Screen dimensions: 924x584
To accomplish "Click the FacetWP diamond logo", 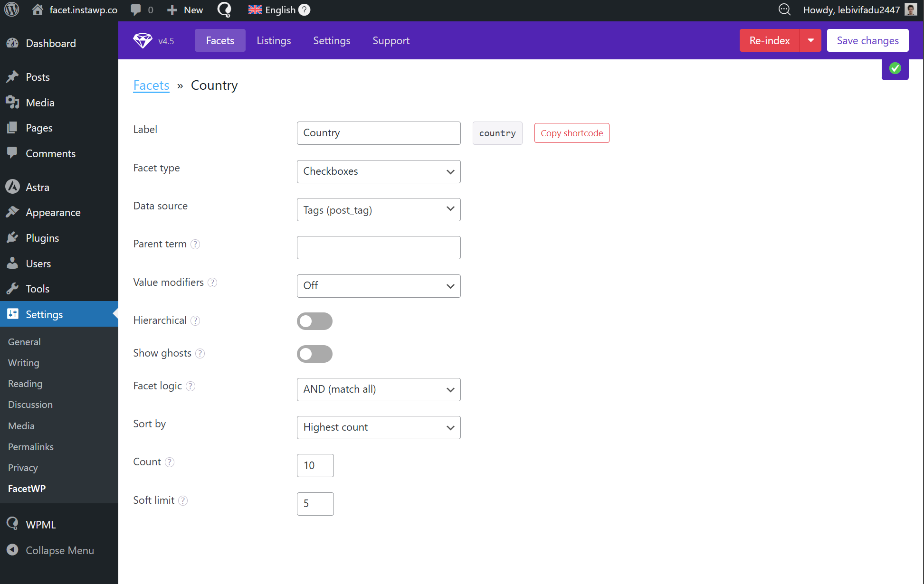I will point(143,41).
